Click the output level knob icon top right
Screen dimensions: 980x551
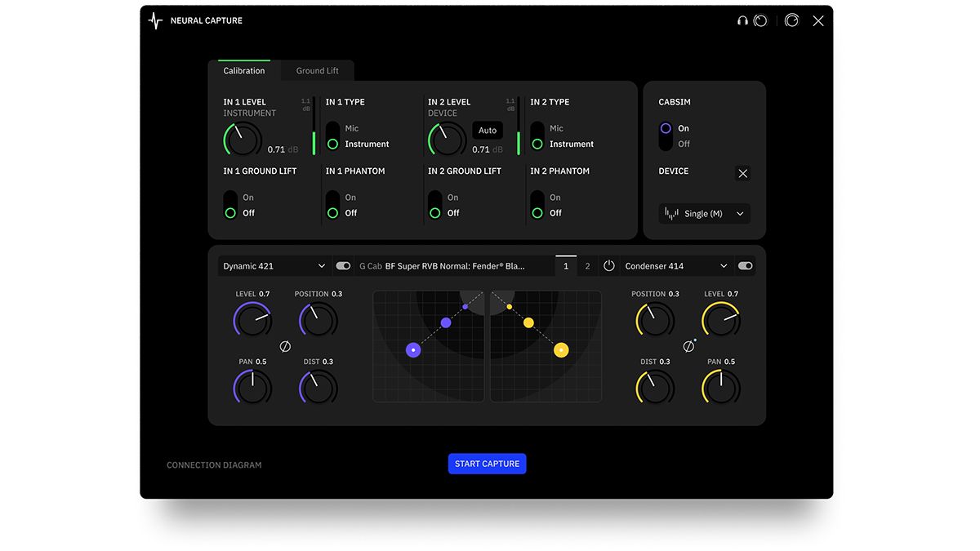(791, 20)
